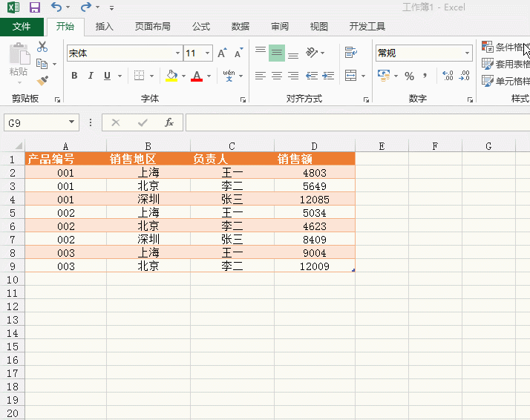Open the 公式 ribbon tab

point(201,27)
